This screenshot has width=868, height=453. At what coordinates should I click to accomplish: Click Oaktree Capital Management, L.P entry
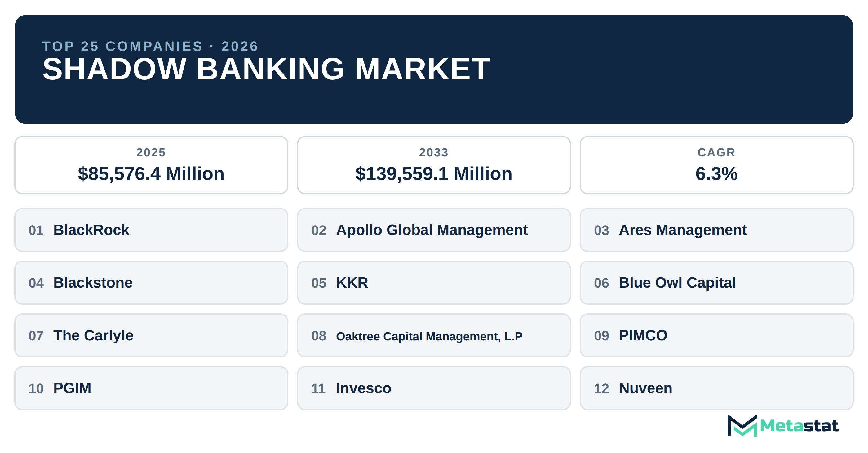coord(434,336)
